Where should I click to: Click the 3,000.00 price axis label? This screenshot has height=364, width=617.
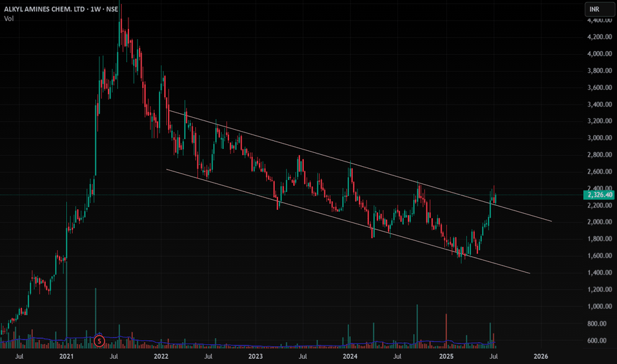[x=600, y=138]
